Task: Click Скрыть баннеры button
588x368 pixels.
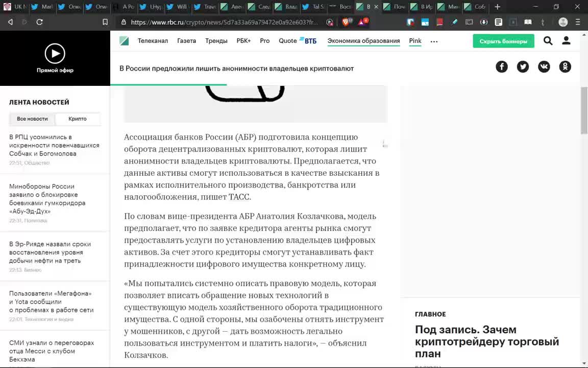Action: (x=503, y=41)
